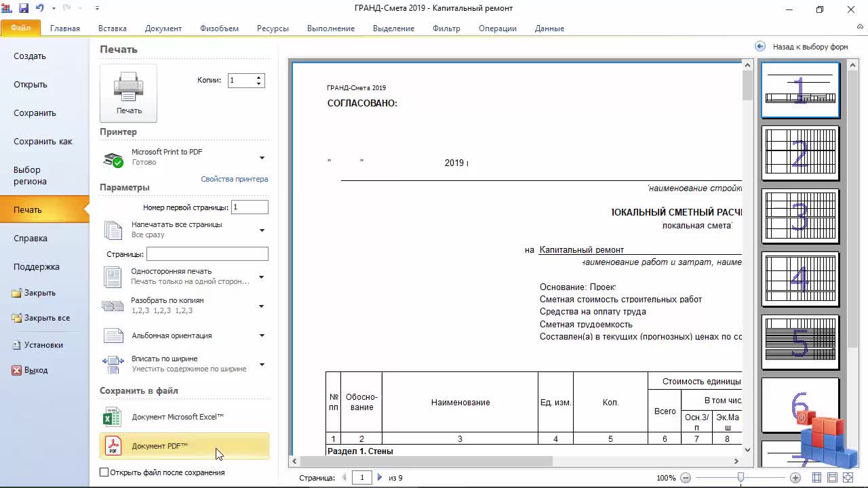Click the zoom slider handle
Screen dimensions: 868x488
[741, 478]
